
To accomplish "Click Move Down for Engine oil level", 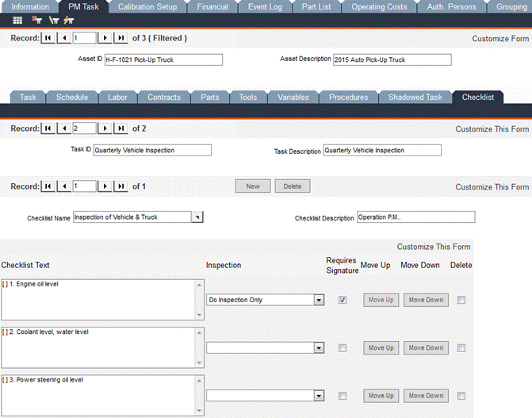I will (x=426, y=300).
